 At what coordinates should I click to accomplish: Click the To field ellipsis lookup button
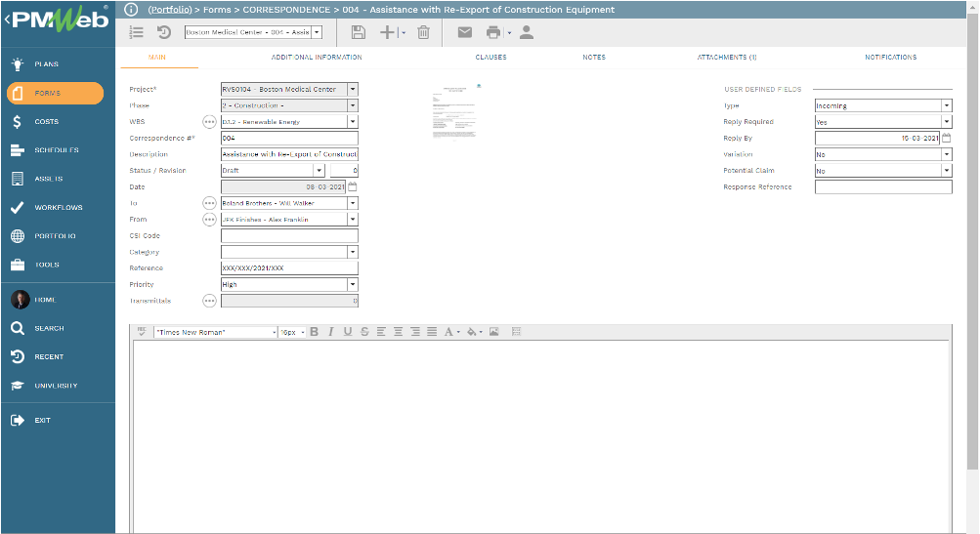[209, 203]
